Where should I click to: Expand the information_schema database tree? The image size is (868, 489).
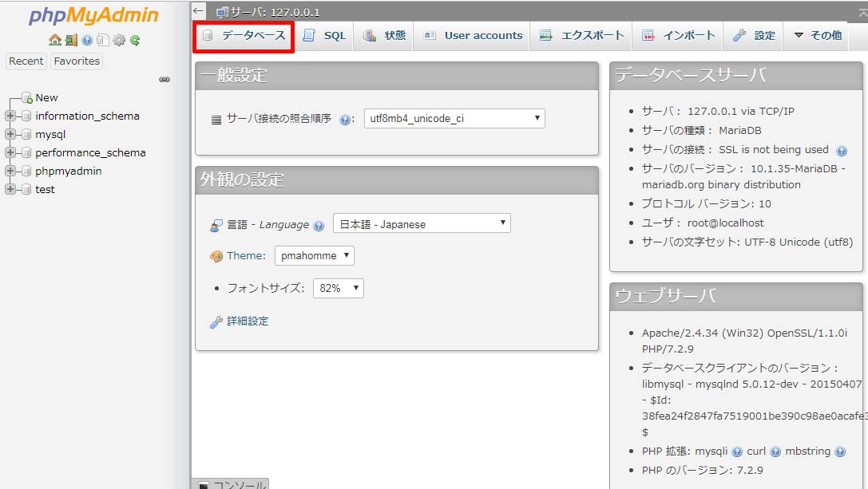coord(10,116)
